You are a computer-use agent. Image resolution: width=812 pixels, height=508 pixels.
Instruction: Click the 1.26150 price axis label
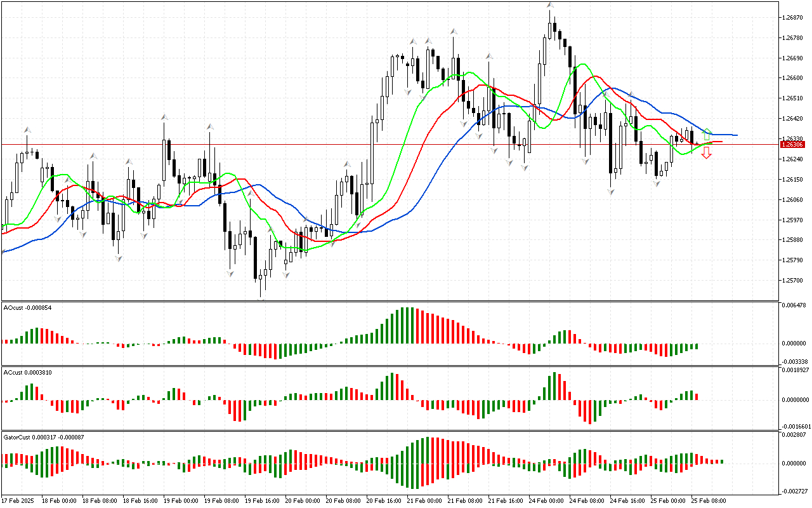(794, 180)
